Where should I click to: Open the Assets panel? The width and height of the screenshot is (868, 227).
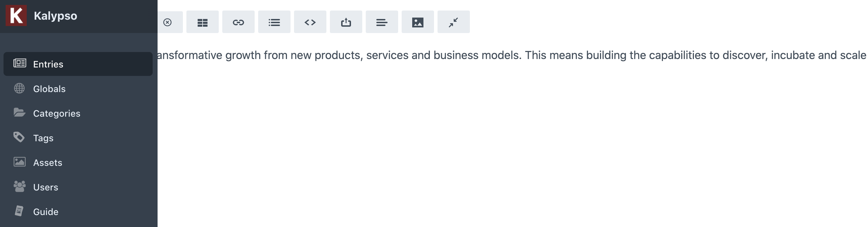[47, 162]
